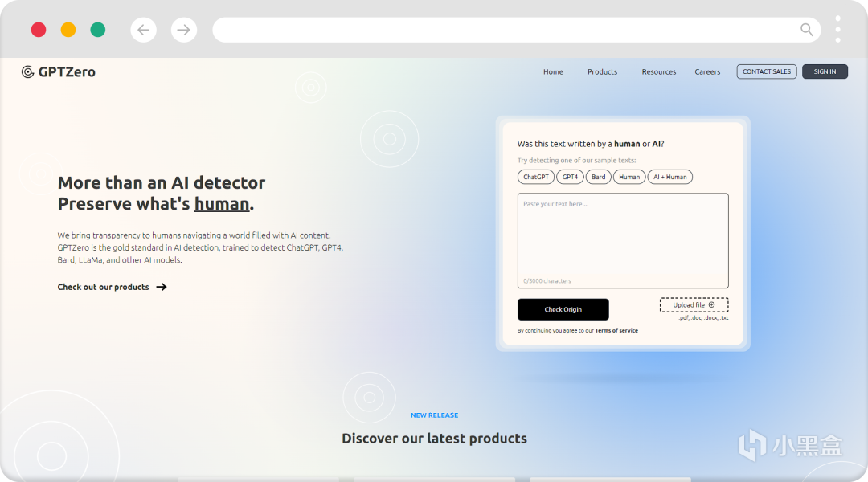
Task: Select the Bard sample text
Action: point(599,177)
